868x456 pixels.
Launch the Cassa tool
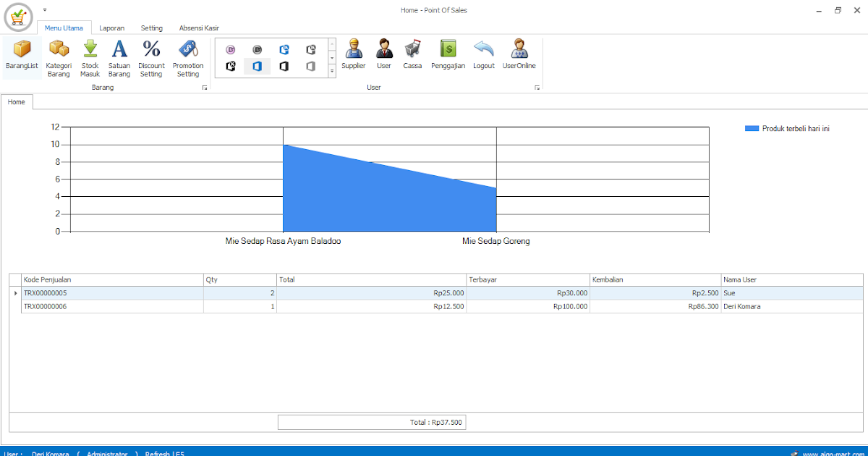412,56
